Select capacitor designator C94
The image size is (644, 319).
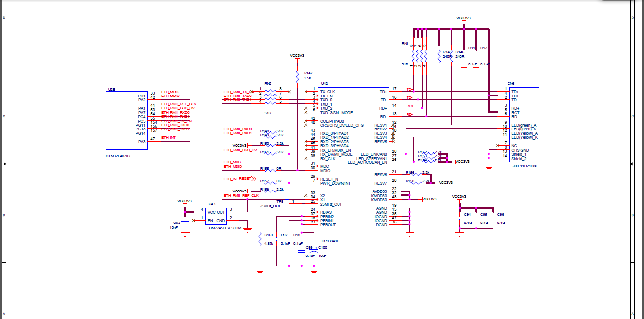click(x=468, y=215)
